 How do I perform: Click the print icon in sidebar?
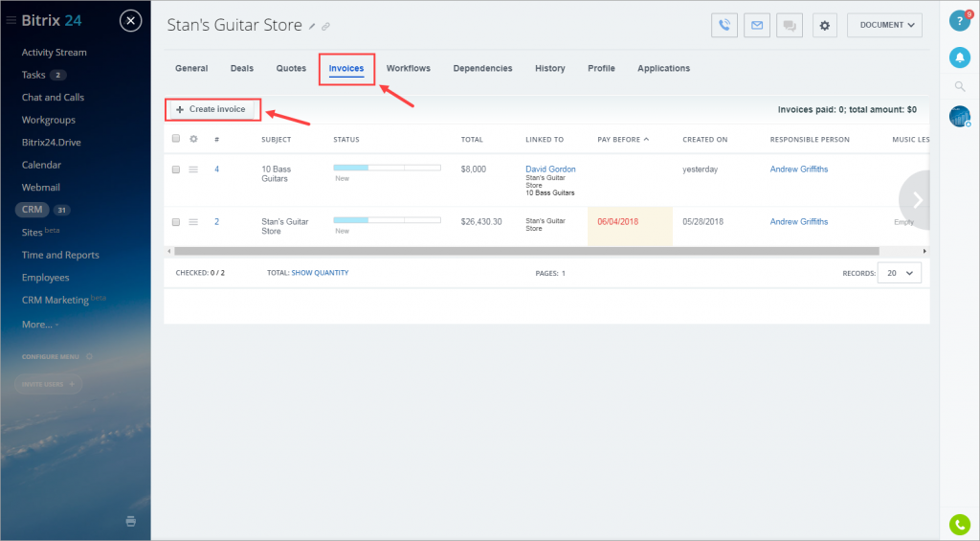[x=130, y=521]
